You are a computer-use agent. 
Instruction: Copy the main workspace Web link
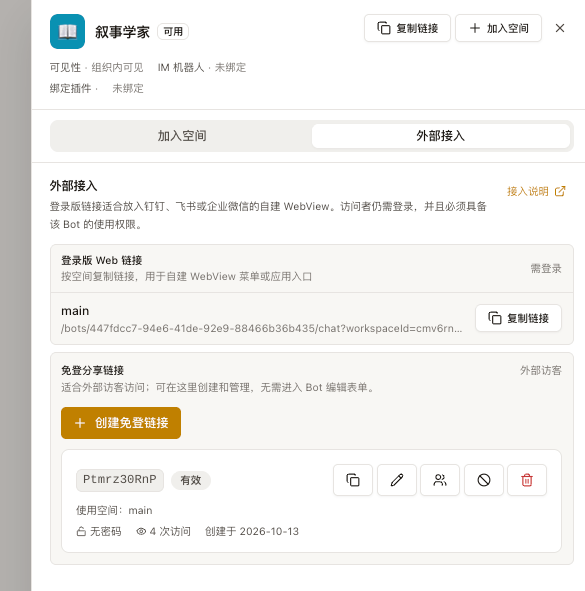click(518, 318)
